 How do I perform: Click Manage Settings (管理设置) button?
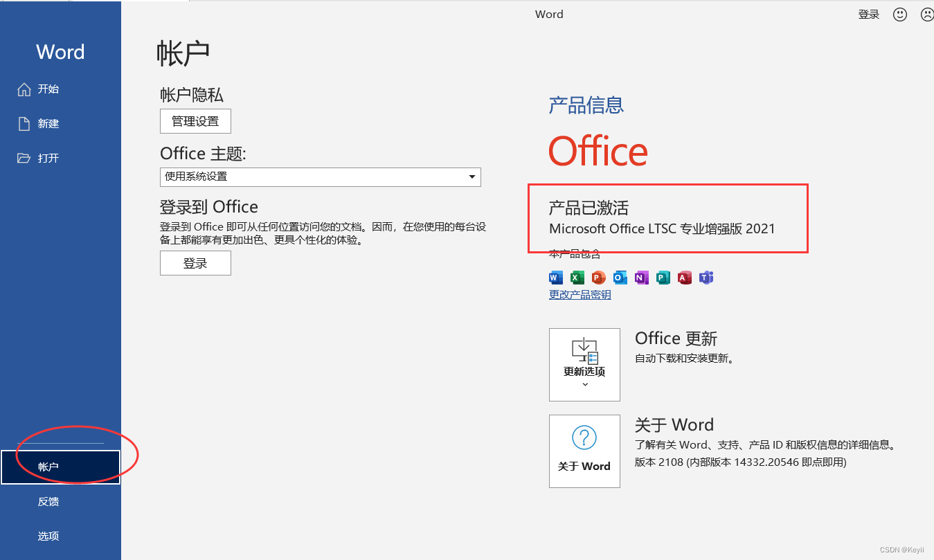[x=195, y=121]
